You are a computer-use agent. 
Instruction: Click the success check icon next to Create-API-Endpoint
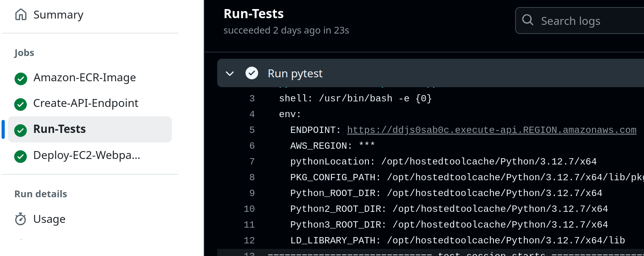tap(20, 105)
